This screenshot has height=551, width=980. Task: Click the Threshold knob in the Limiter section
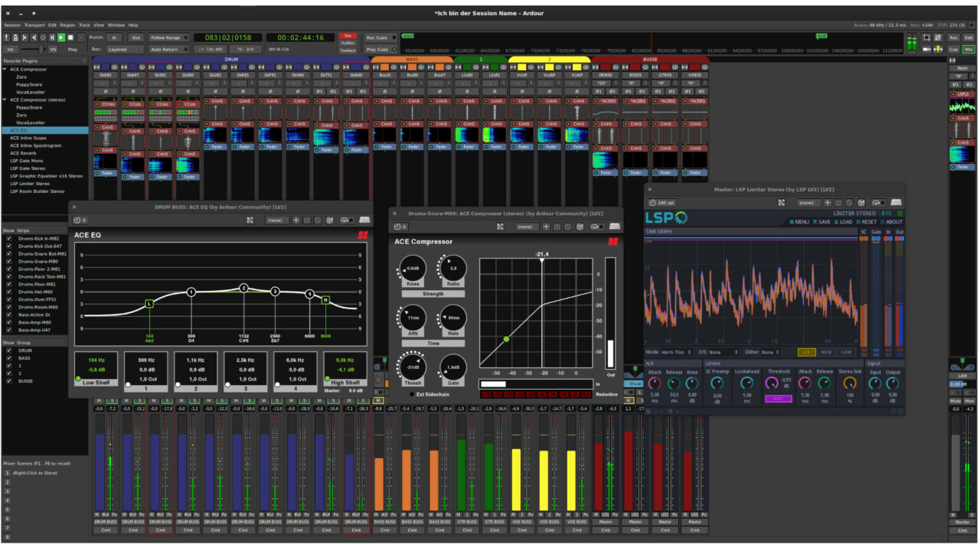pos(773,383)
